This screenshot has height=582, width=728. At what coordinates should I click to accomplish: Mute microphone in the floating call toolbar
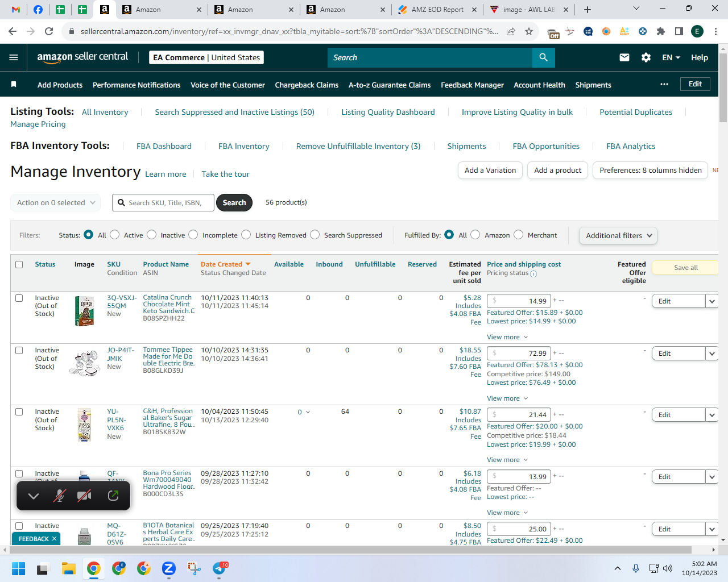coord(59,496)
